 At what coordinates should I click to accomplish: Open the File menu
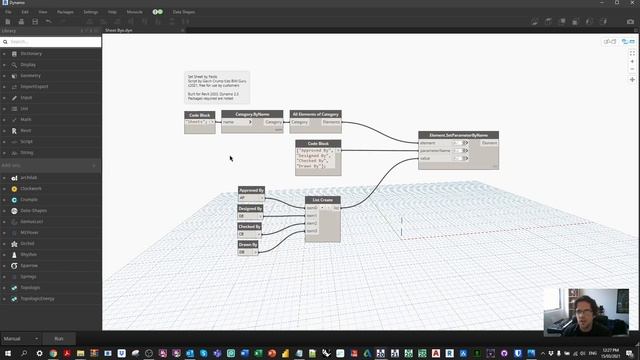(x=8, y=12)
